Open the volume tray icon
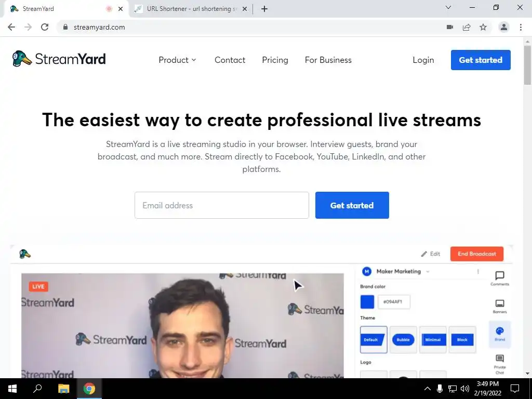The image size is (532, 399). point(465,389)
